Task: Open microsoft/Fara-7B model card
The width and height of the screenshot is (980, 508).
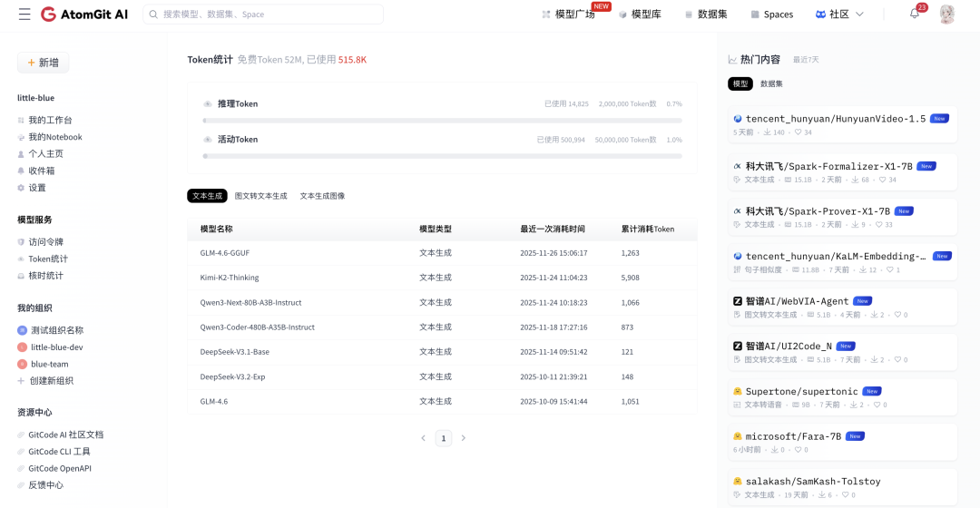Action: point(842,442)
